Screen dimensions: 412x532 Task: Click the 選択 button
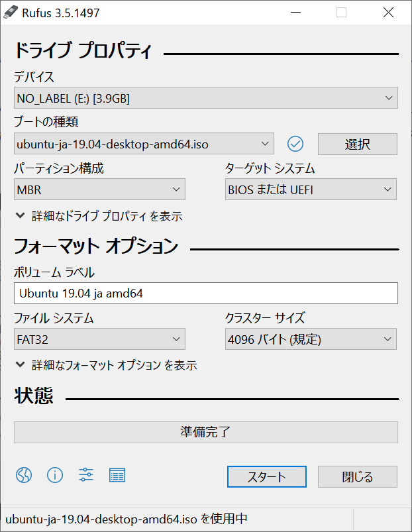pos(358,144)
